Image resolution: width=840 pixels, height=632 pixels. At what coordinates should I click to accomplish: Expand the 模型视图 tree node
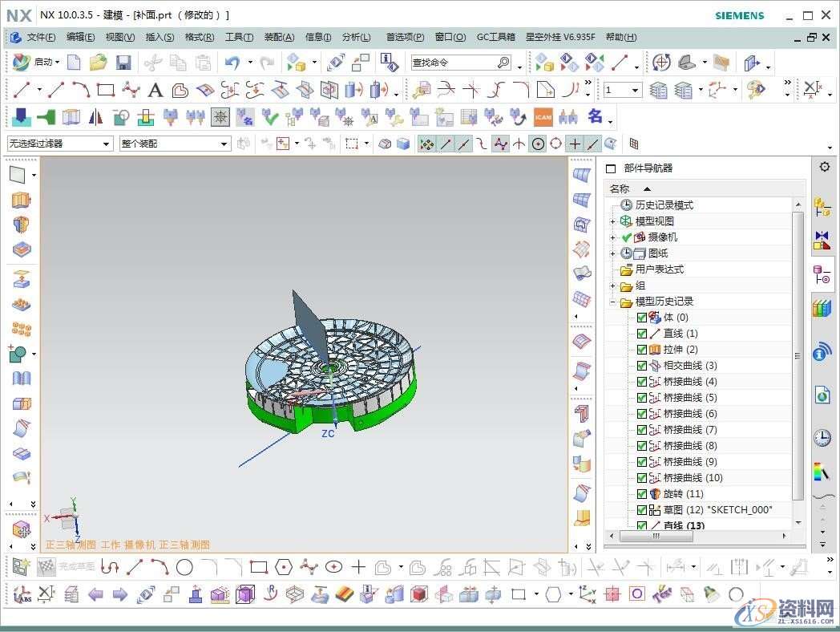click(x=613, y=221)
